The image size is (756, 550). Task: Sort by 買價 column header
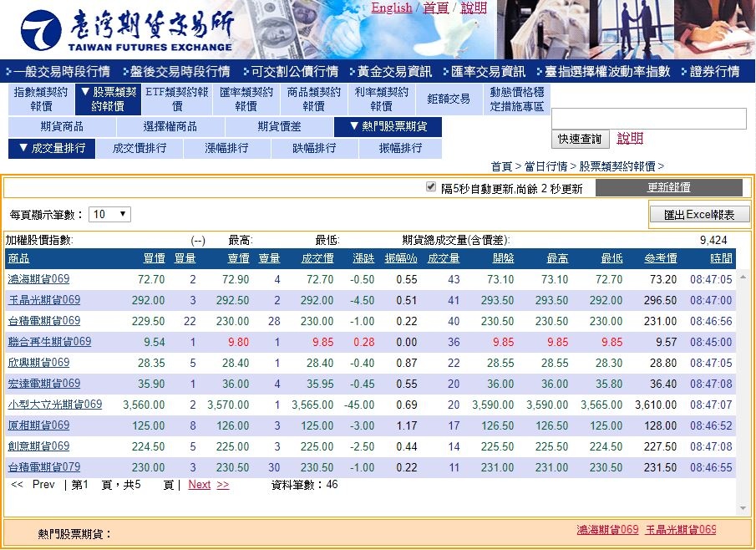click(155, 258)
